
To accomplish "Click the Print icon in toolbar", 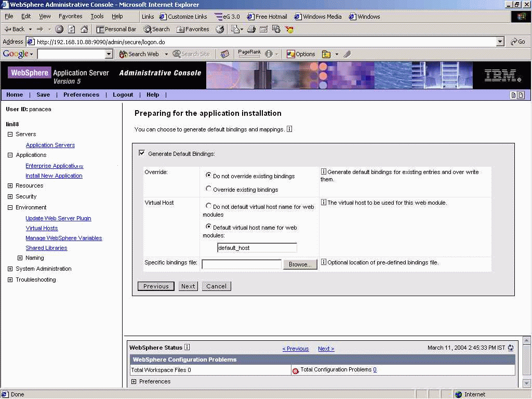I will coord(251,29).
